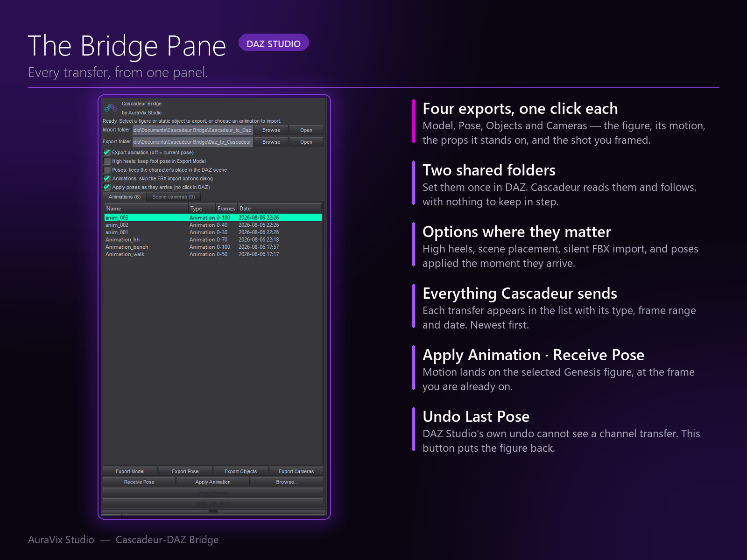Click the Export Pose button
The width and height of the screenshot is (747, 560).
point(185,471)
